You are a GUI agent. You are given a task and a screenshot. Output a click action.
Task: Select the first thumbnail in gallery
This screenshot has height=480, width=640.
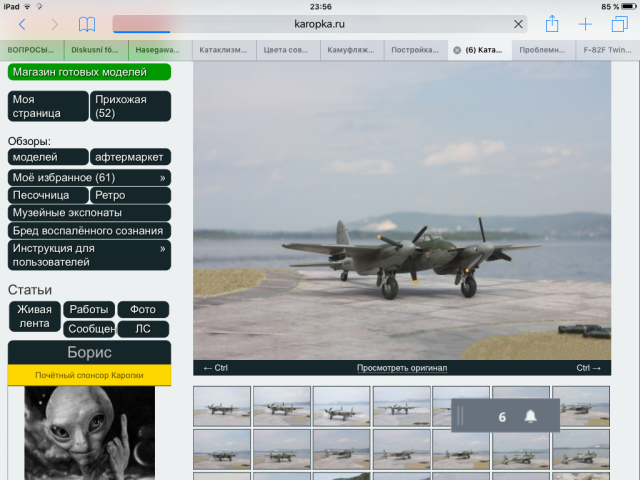coord(221,407)
